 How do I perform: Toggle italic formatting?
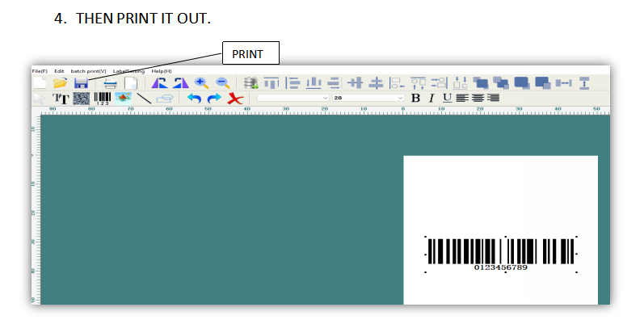coord(431,98)
